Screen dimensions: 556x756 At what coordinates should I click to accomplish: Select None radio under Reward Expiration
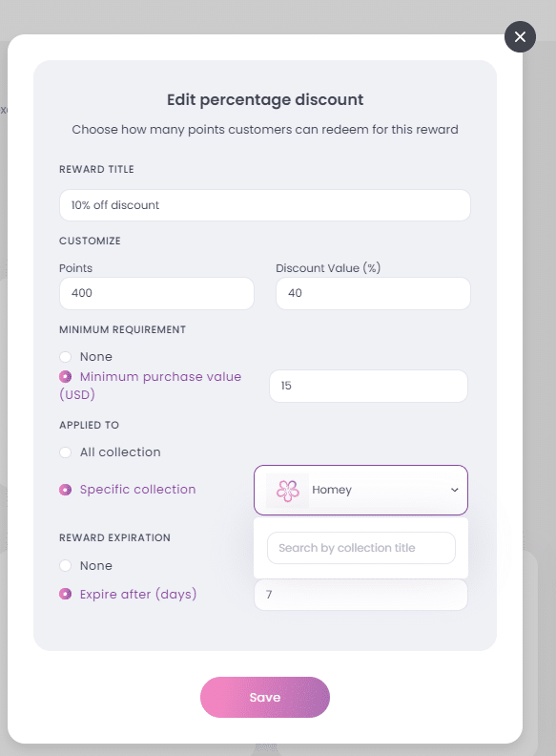click(x=66, y=565)
